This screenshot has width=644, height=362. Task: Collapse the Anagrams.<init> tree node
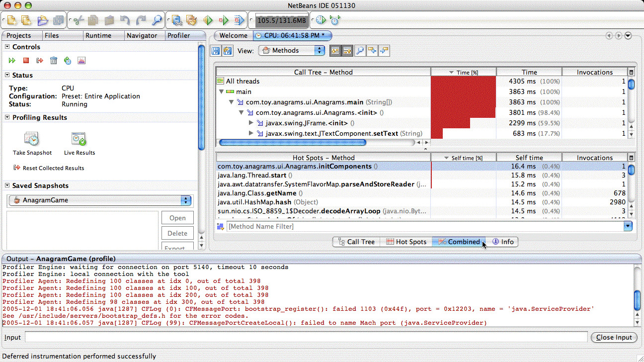(241, 112)
